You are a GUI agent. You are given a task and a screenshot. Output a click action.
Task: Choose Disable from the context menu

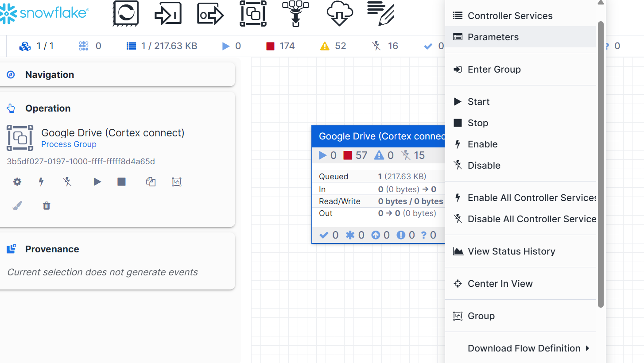point(520,166)
